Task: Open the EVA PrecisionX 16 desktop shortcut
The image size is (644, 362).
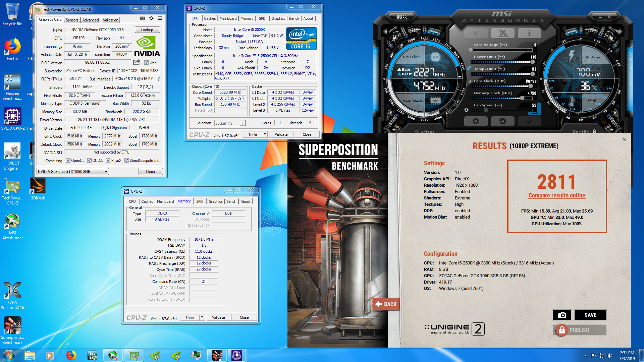Action: [x=12, y=296]
